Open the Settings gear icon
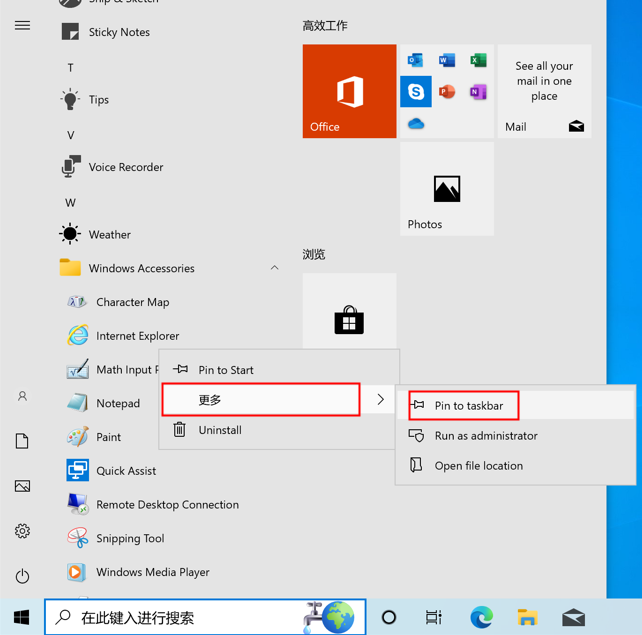The width and height of the screenshot is (642, 635). coord(22,531)
